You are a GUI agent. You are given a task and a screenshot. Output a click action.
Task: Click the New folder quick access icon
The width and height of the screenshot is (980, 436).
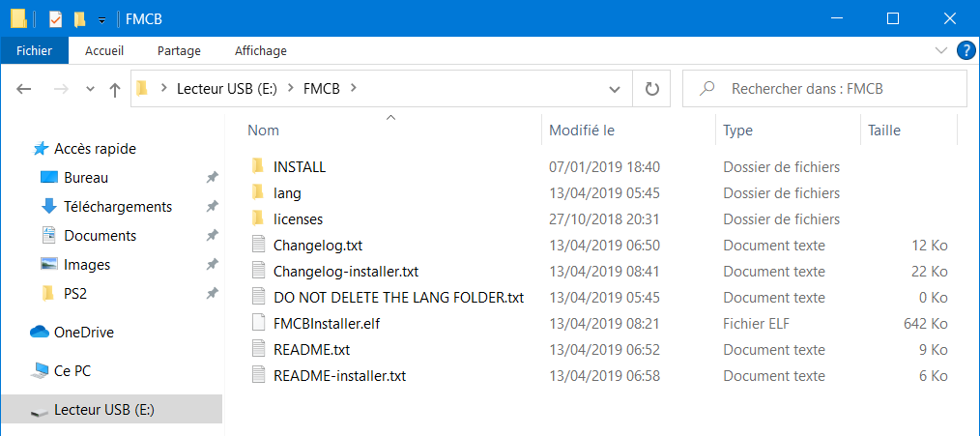tap(79, 19)
